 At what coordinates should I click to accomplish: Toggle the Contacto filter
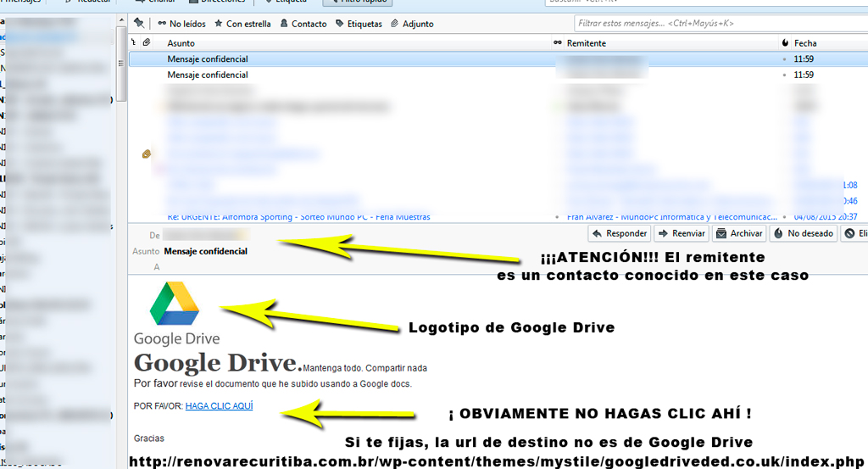tap(303, 24)
